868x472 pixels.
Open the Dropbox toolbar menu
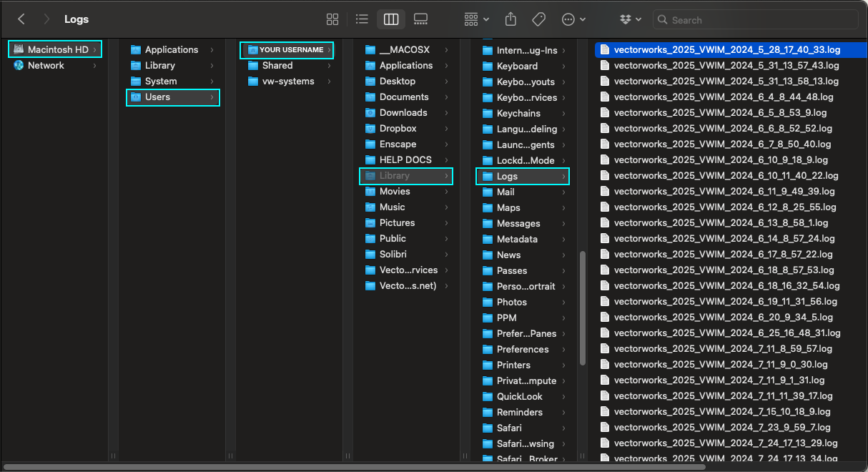point(631,19)
